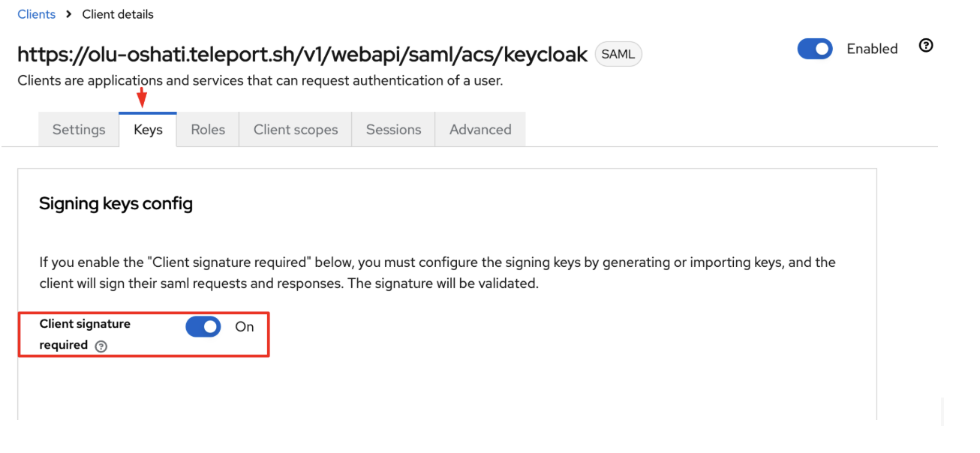Click the Client signature required field label
The width and height of the screenshot is (980, 453).
click(x=84, y=334)
